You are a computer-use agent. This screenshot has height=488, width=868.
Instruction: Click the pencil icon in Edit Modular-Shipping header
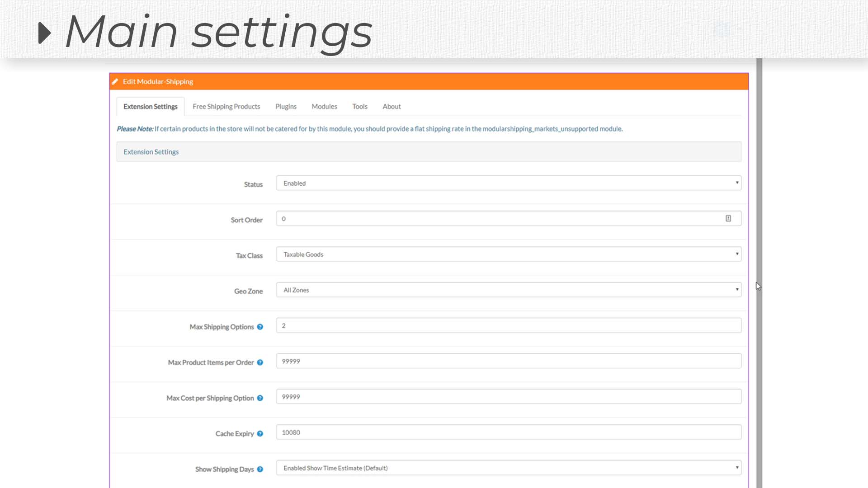point(115,82)
